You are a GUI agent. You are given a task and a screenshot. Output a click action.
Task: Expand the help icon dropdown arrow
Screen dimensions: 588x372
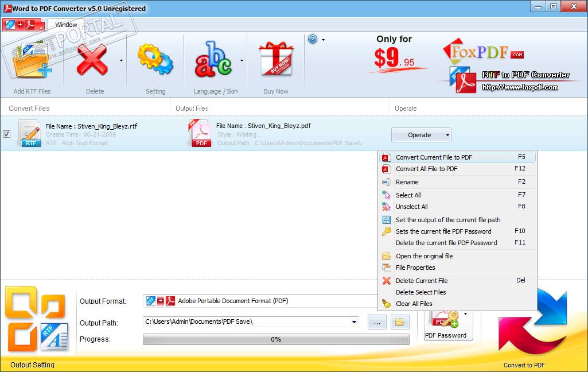click(323, 40)
